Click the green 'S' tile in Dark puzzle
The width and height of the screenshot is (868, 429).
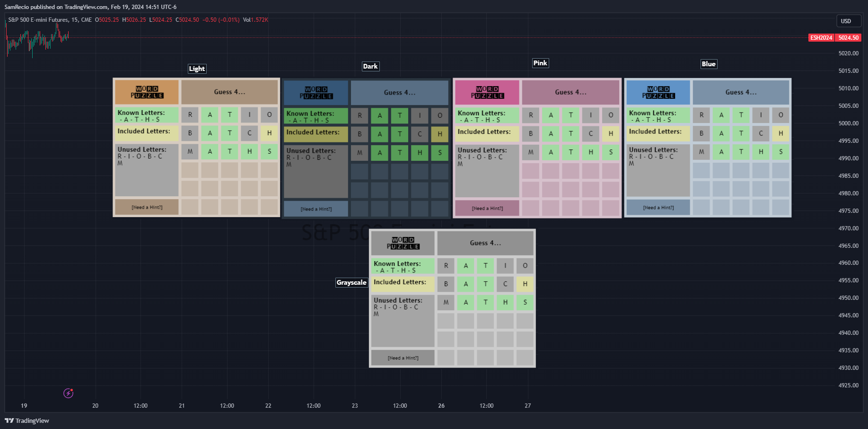click(x=440, y=153)
